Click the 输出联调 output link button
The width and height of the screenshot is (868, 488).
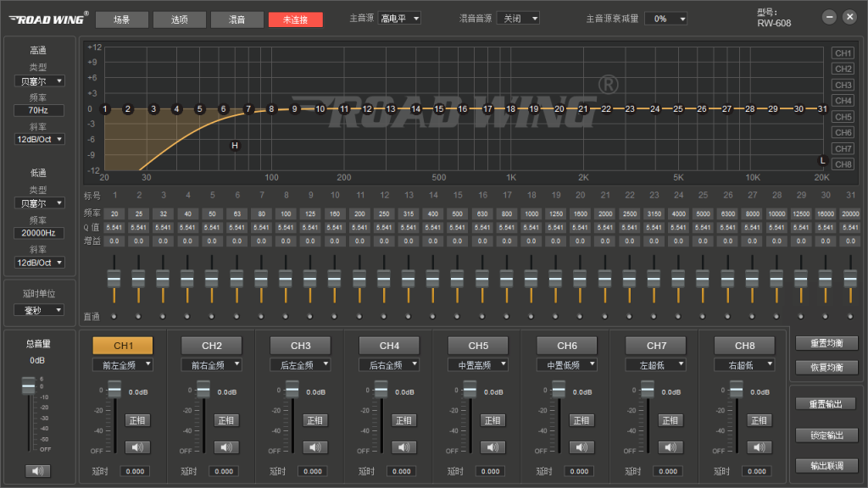tap(826, 465)
